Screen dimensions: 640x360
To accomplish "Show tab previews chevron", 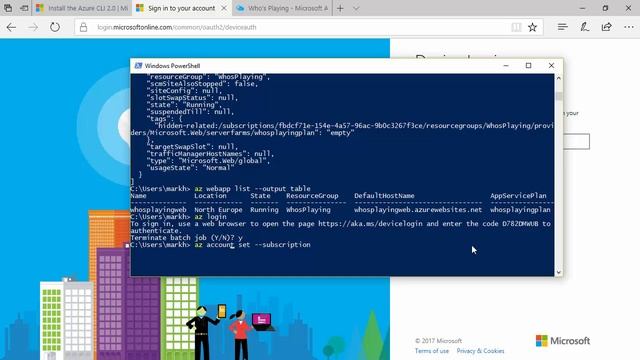I will click(x=356, y=8).
